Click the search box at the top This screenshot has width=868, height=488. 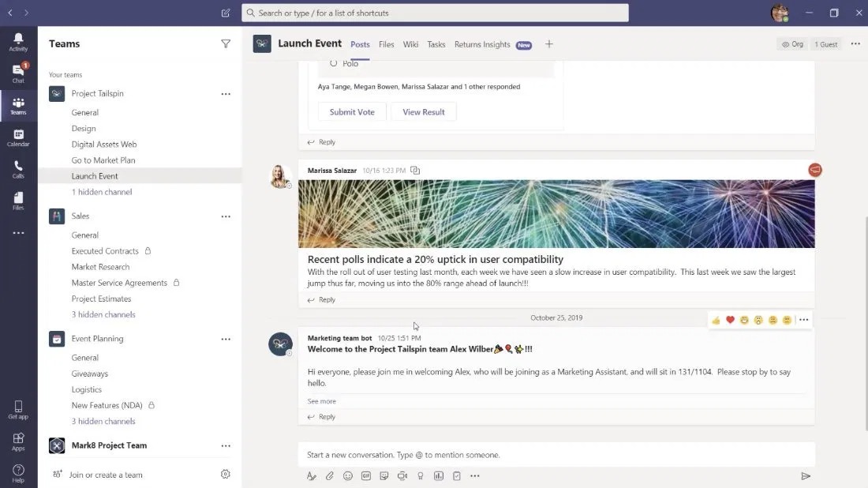(x=435, y=13)
